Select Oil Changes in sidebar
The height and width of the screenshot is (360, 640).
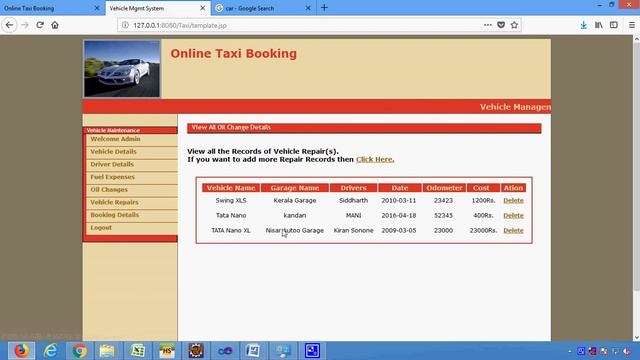click(x=109, y=189)
